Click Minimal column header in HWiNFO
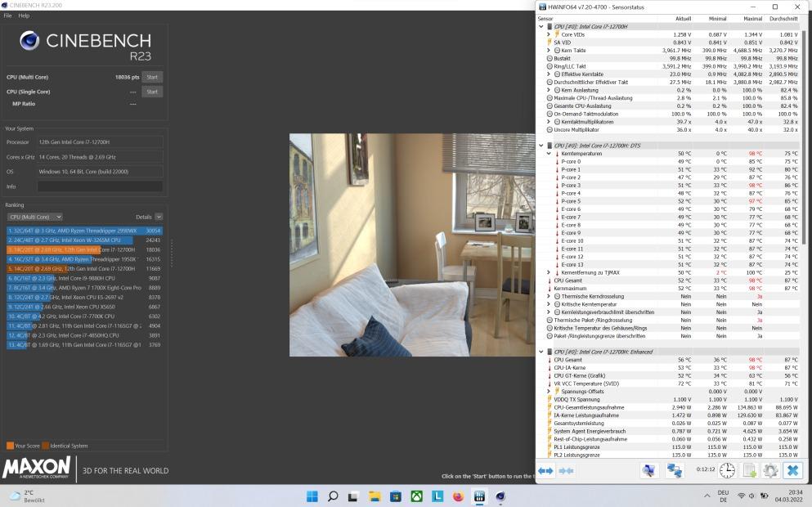 point(717,19)
